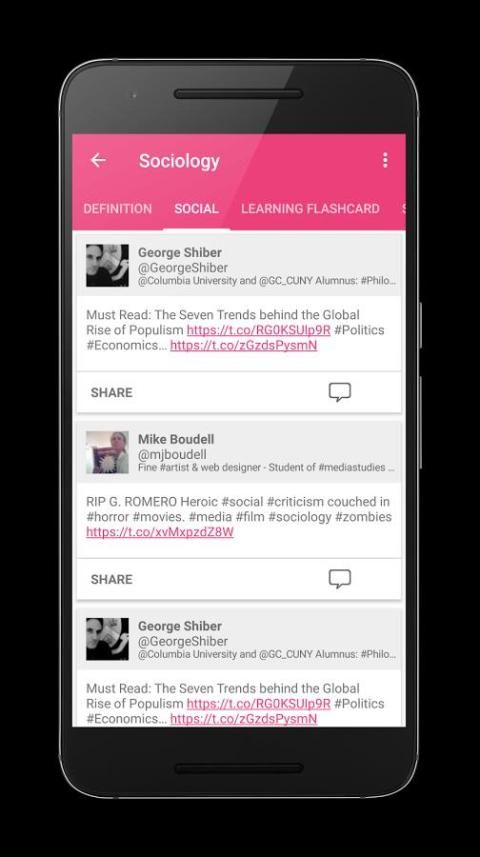Open comment icon on Mike Boudell's post
The width and height of the screenshot is (480, 857).
339,579
